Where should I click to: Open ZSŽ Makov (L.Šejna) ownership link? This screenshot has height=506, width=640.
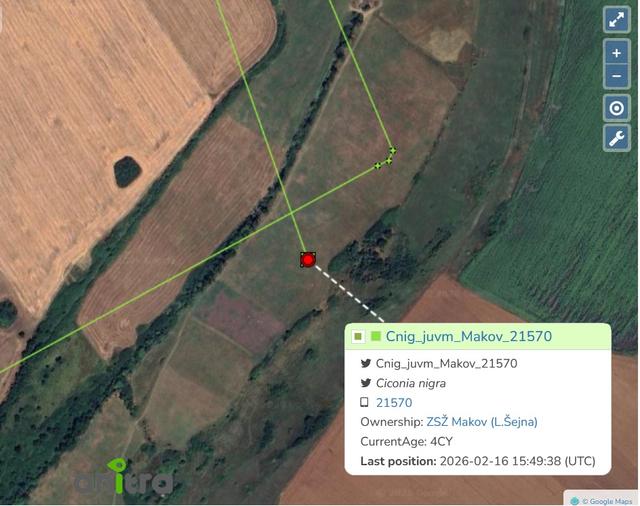(482, 422)
